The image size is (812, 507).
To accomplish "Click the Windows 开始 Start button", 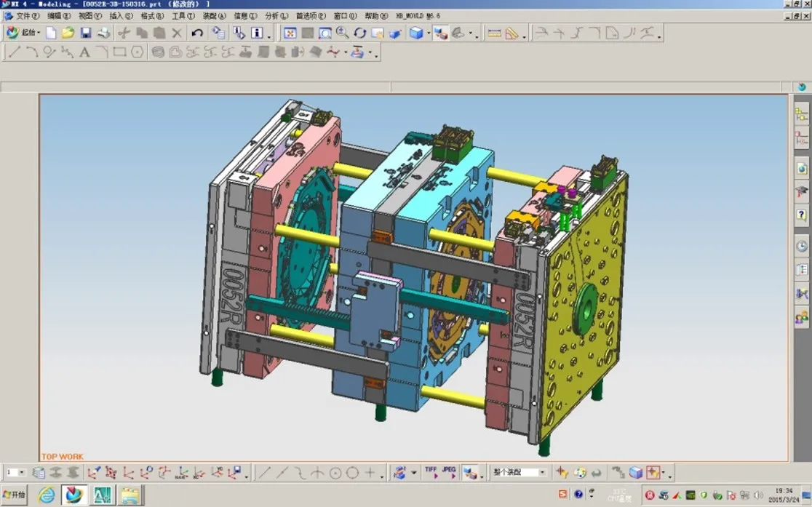I will click(15, 495).
